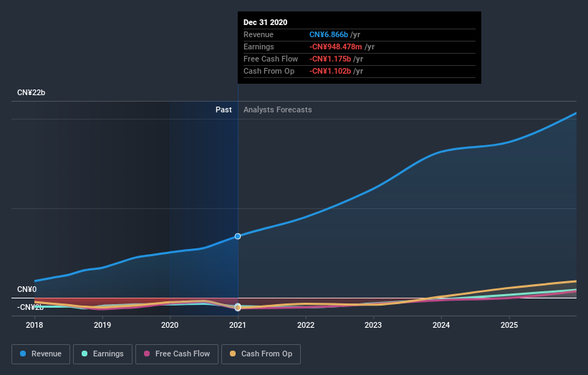Click the Cash From Op row label in tooltip
Image resolution: width=588 pixels, height=375 pixels.
click(x=269, y=71)
